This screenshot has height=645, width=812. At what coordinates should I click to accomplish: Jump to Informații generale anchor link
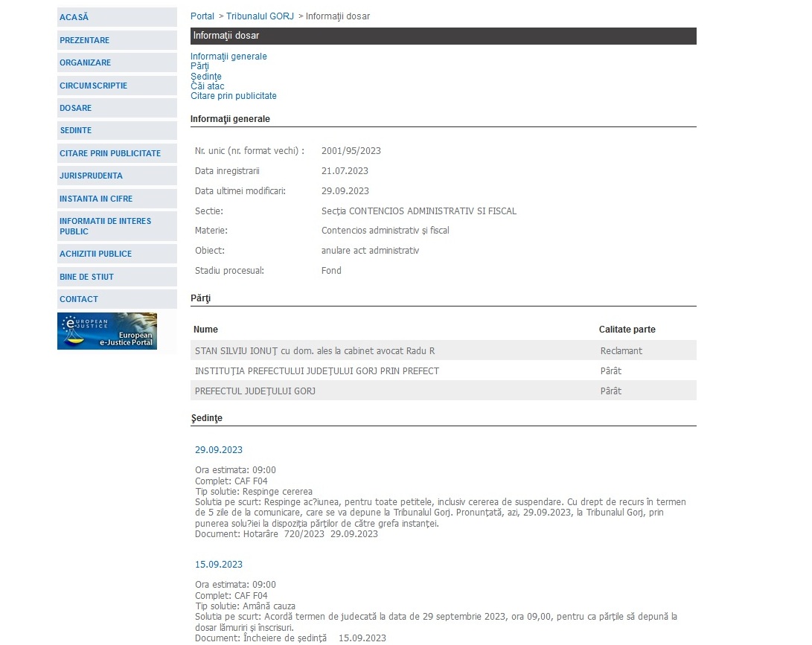228,57
